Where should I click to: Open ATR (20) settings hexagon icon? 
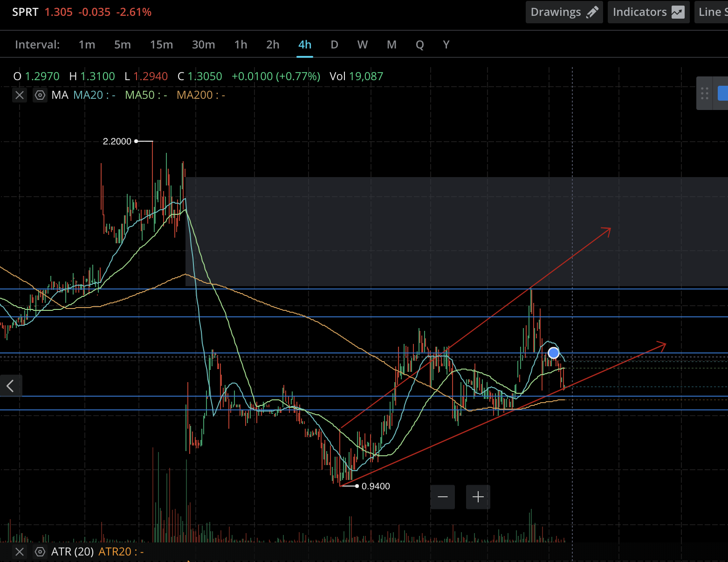point(40,552)
